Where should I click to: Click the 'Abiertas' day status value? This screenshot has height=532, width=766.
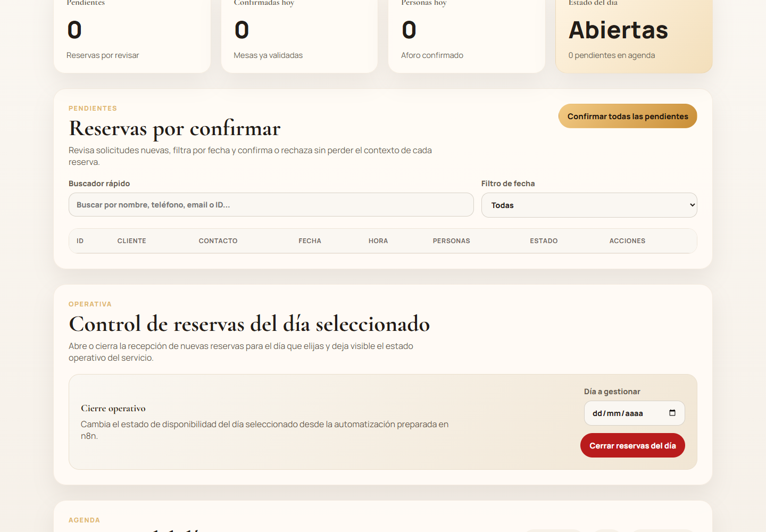tap(618, 30)
